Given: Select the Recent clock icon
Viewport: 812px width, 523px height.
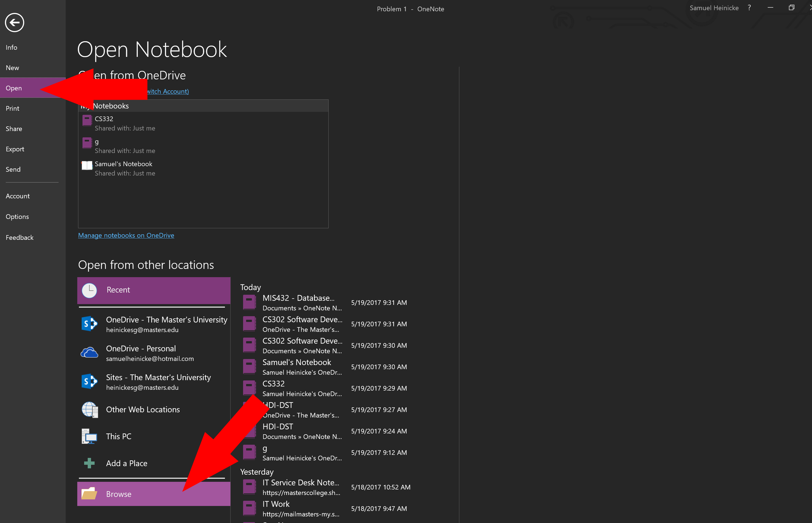Looking at the screenshot, I should [x=89, y=290].
